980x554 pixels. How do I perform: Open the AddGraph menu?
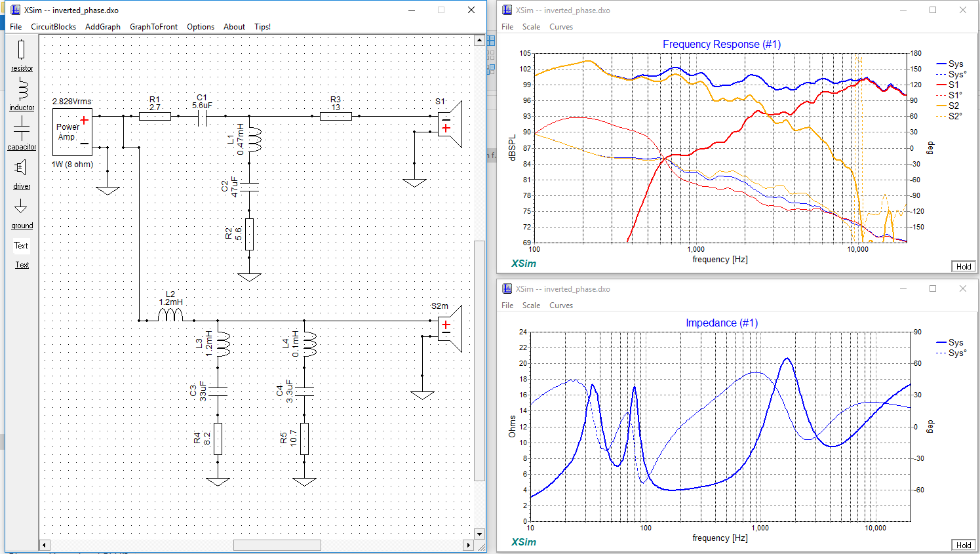103,27
